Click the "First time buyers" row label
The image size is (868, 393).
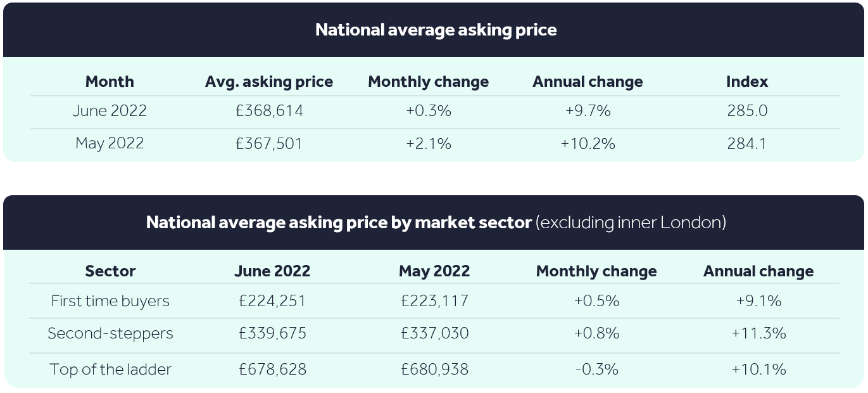tap(110, 301)
